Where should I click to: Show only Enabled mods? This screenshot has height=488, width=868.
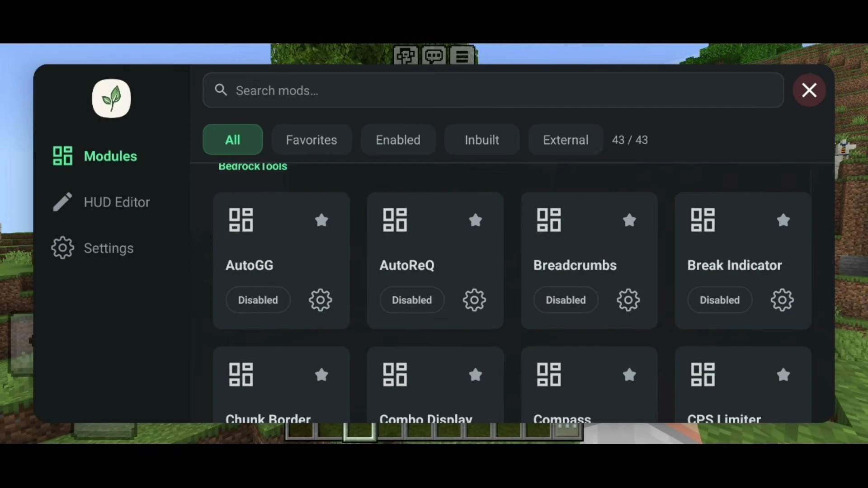(398, 140)
